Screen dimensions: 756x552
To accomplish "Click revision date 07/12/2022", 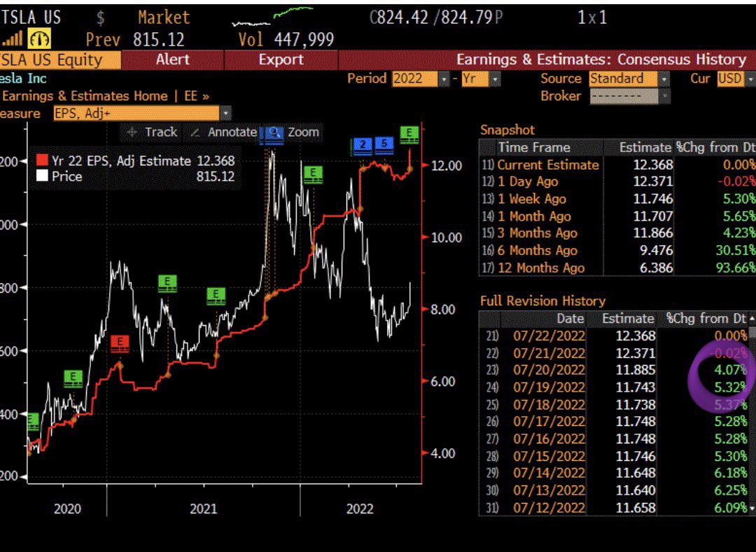I will [549, 508].
